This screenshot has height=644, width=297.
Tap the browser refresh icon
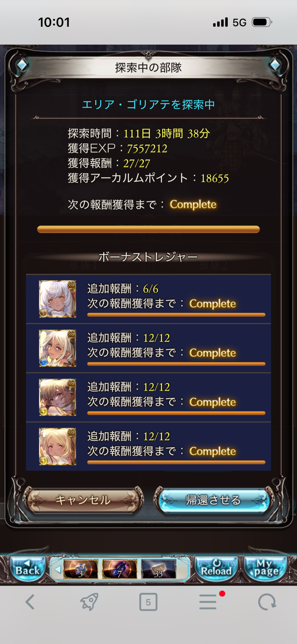pyautogui.click(x=267, y=602)
